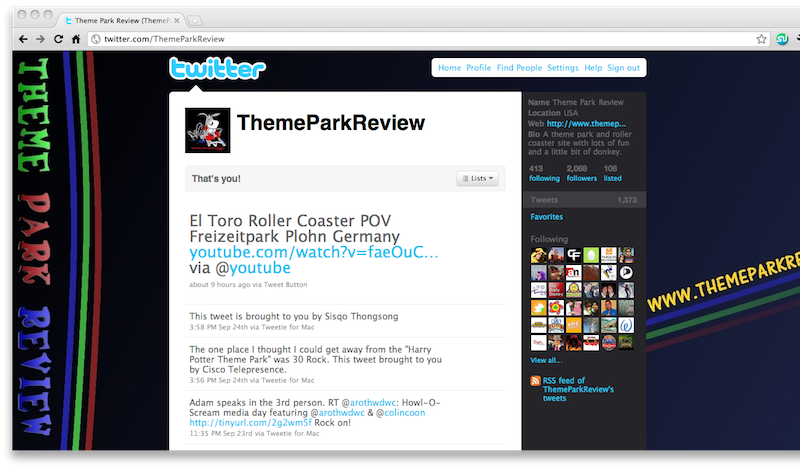Screen dimensions: 800x469
Task: Click the browser forward arrow
Action: click(x=40, y=39)
